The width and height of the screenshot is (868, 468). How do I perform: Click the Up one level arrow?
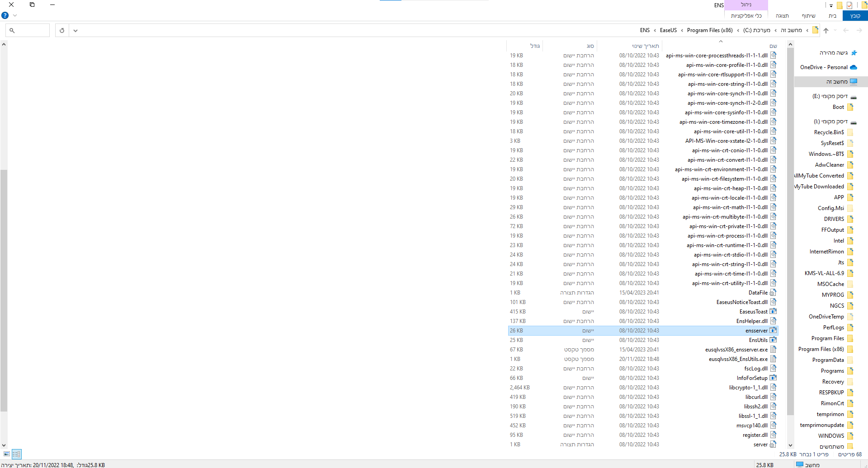tap(826, 30)
